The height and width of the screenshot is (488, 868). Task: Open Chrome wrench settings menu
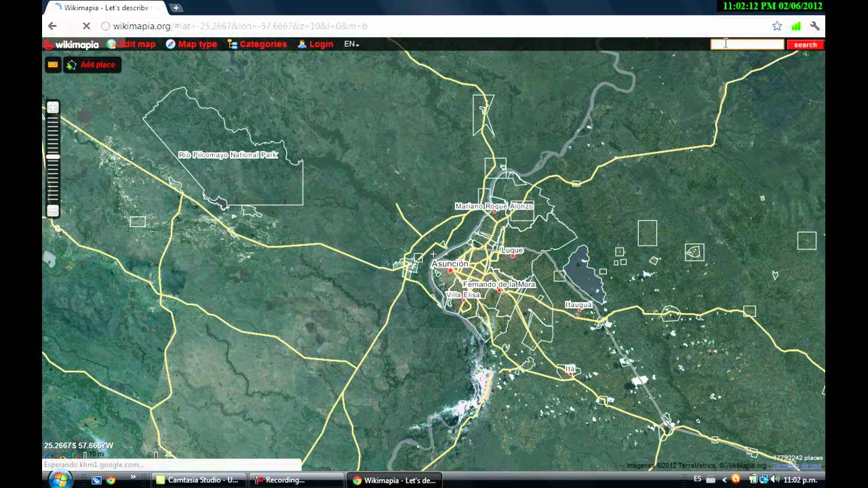pyautogui.click(x=815, y=26)
